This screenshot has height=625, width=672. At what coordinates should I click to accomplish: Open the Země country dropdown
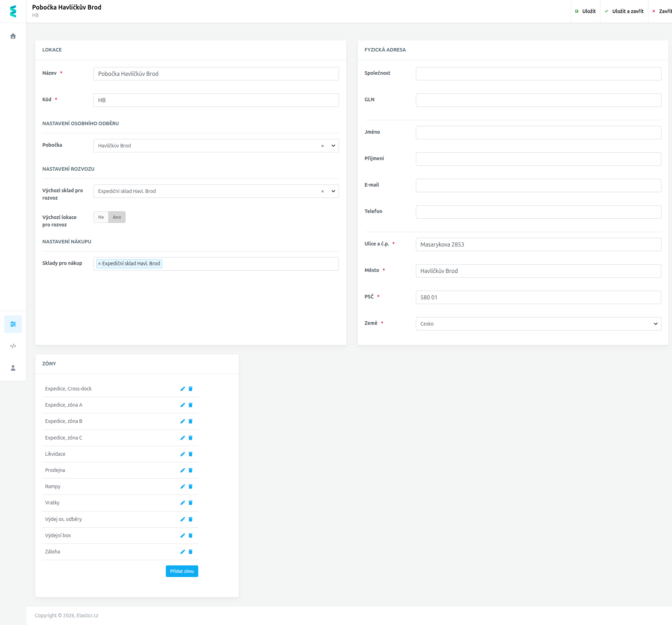click(x=538, y=324)
